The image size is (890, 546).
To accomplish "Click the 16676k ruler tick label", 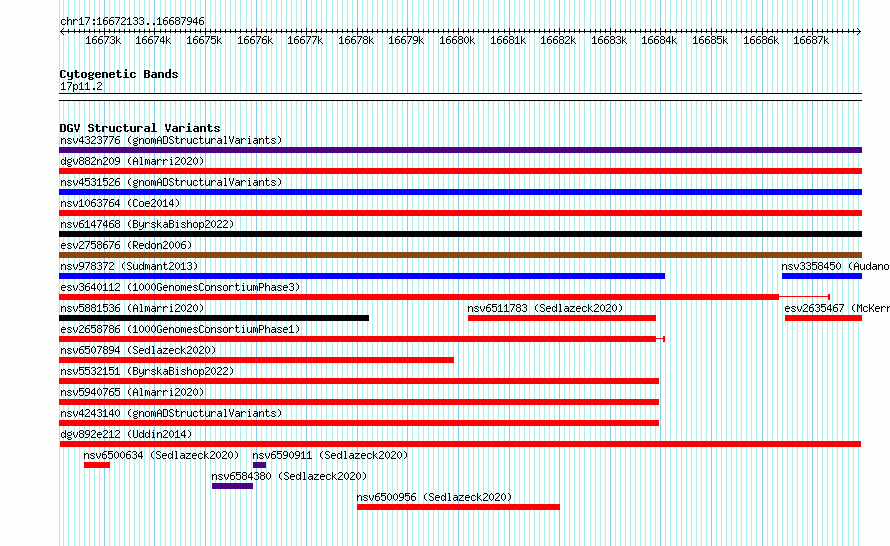I will point(255,40).
